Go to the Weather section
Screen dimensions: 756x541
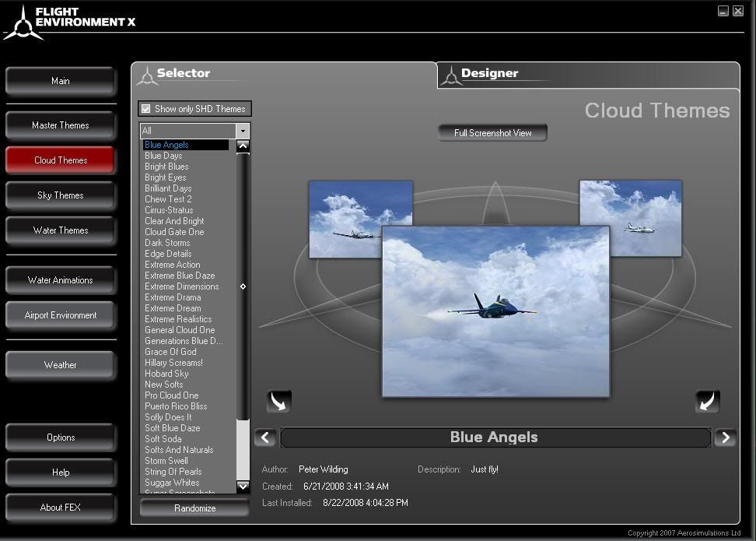[61, 365]
